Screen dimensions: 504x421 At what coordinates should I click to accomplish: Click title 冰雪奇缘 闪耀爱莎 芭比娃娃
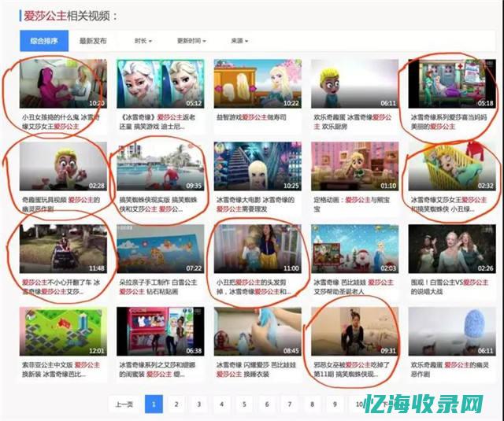coord(256,369)
